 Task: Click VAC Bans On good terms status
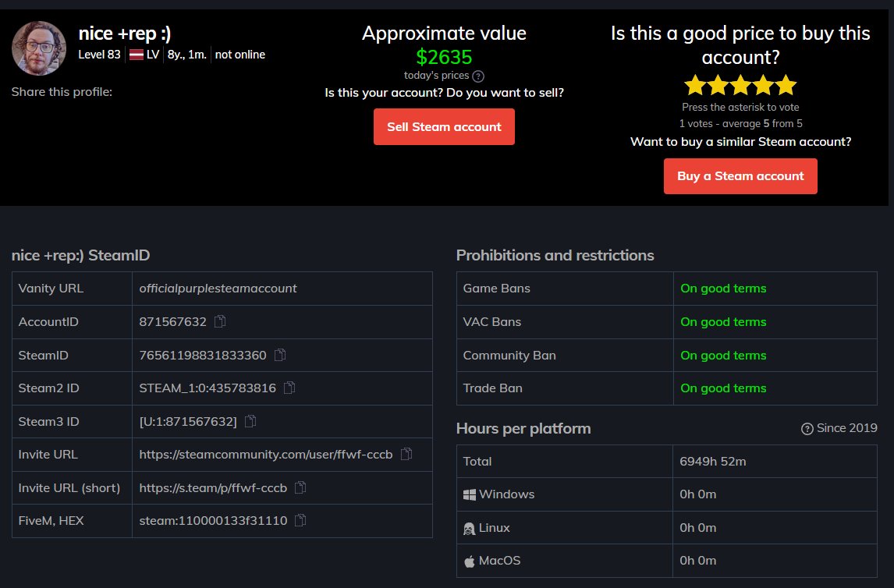coord(723,321)
